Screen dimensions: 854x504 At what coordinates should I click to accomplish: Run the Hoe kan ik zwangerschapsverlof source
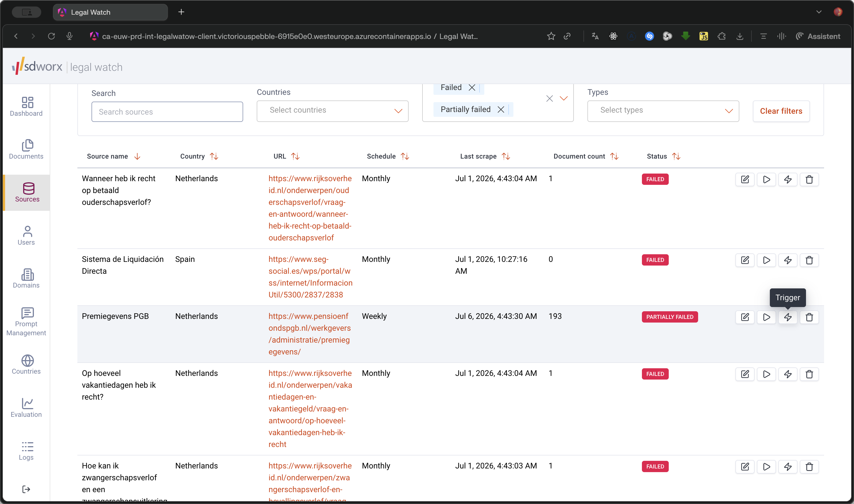pyautogui.click(x=766, y=467)
